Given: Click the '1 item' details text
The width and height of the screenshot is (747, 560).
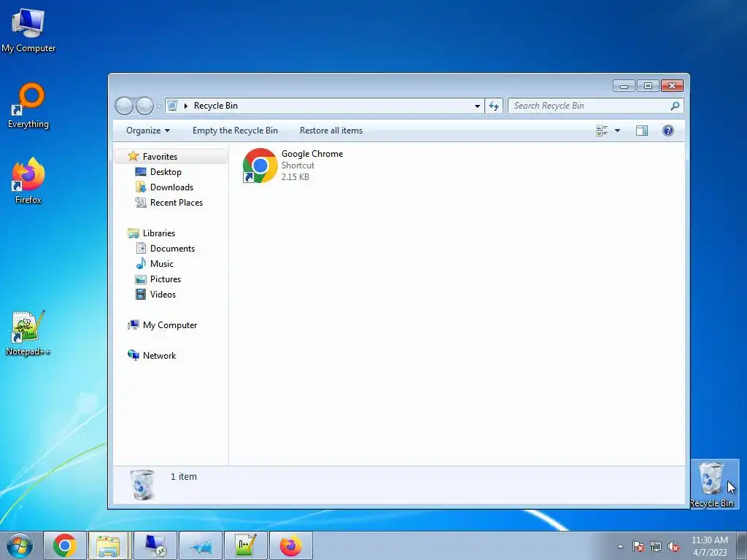Looking at the screenshot, I should coord(184,477).
